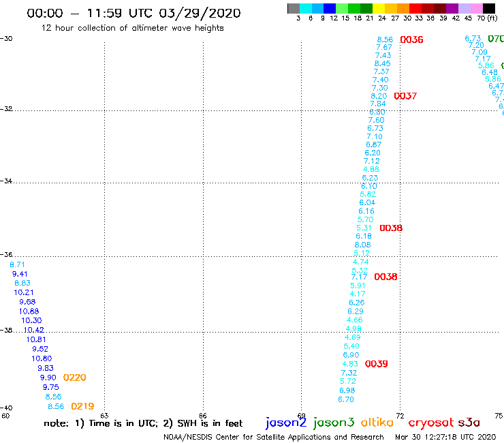Click the red time marker '0037'
This screenshot has height=443, width=504.
405,96
